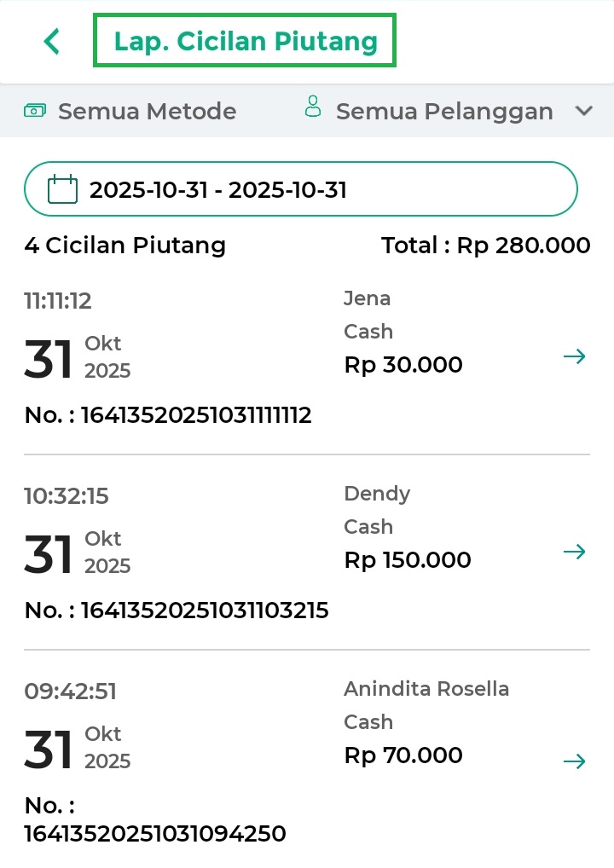Viewport: 614px width, 868px height.
Task: Go back using the green back arrow
Action: point(52,41)
